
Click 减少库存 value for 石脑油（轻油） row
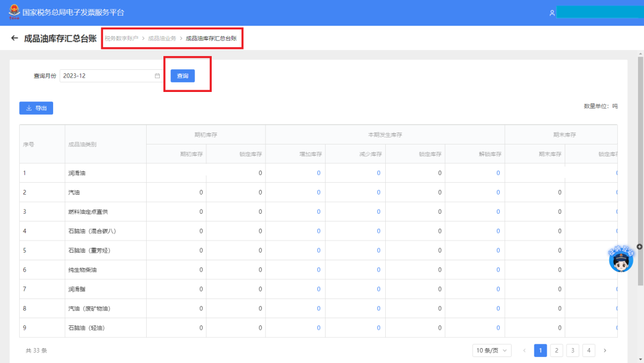(378, 328)
